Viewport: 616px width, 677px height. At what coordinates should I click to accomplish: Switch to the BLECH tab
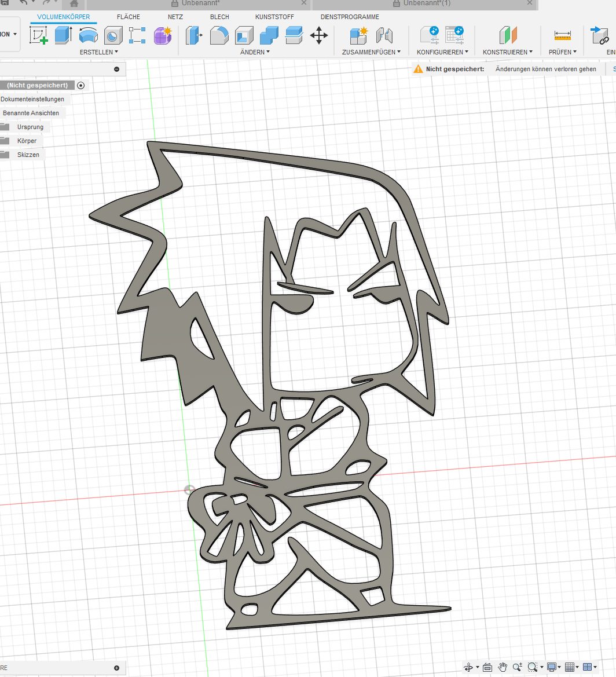[x=219, y=17]
